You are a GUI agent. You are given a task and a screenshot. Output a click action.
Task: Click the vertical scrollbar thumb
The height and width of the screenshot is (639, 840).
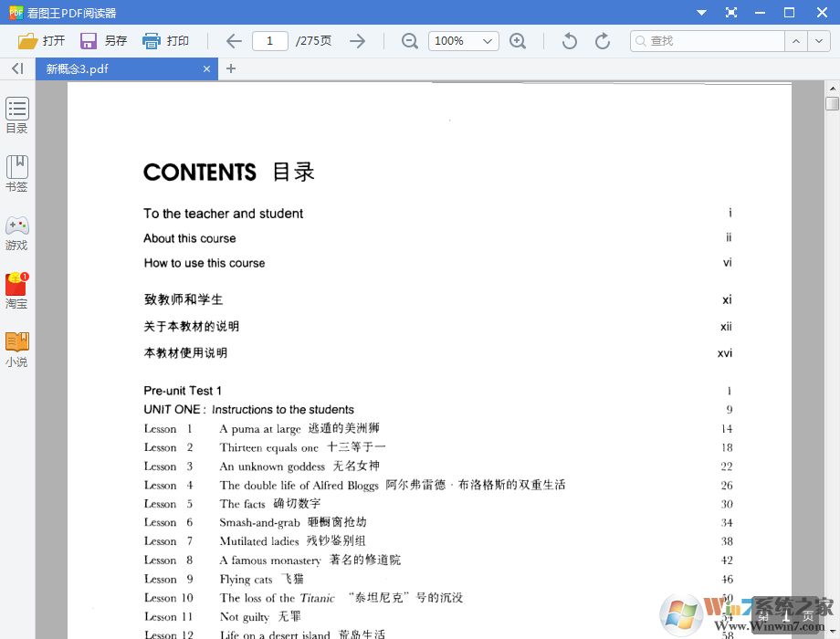[x=833, y=103]
